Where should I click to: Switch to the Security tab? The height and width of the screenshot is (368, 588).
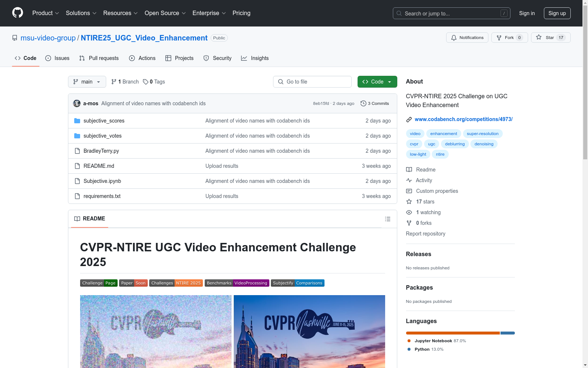(218, 58)
